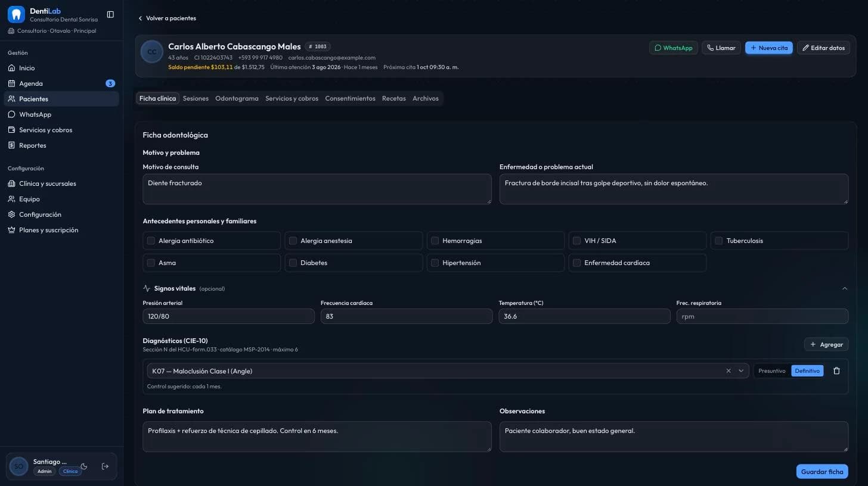This screenshot has height=486, width=868.
Task: Open the Servicios y cobros tab
Action: coord(292,98)
